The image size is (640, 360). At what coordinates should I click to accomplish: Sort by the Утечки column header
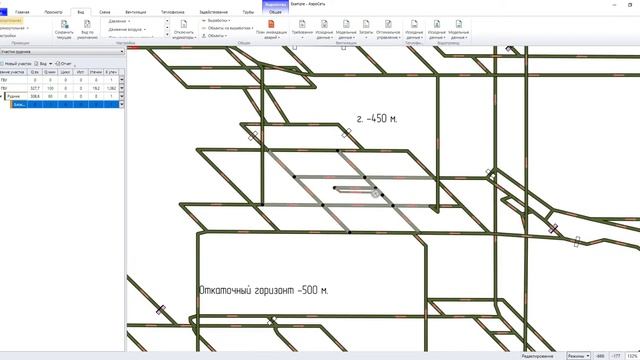pyautogui.click(x=96, y=72)
